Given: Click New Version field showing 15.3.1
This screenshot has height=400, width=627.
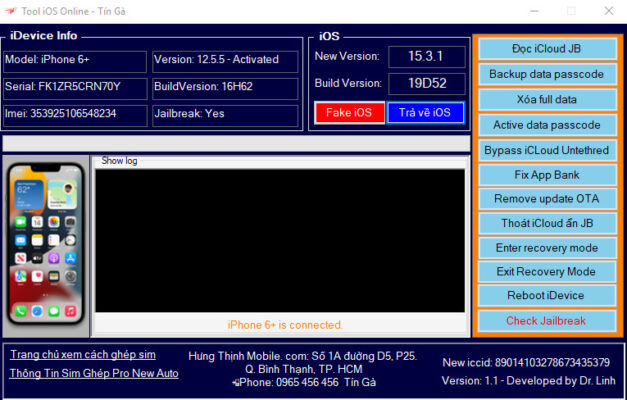Looking at the screenshot, I should [427, 56].
